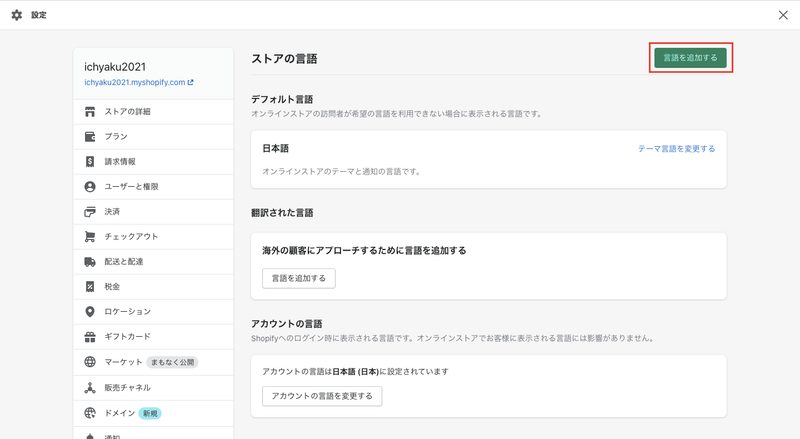Image resolution: width=800 pixels, height=439 pixels.
Task: Open マーケット settings
Action: pos(154,362)
